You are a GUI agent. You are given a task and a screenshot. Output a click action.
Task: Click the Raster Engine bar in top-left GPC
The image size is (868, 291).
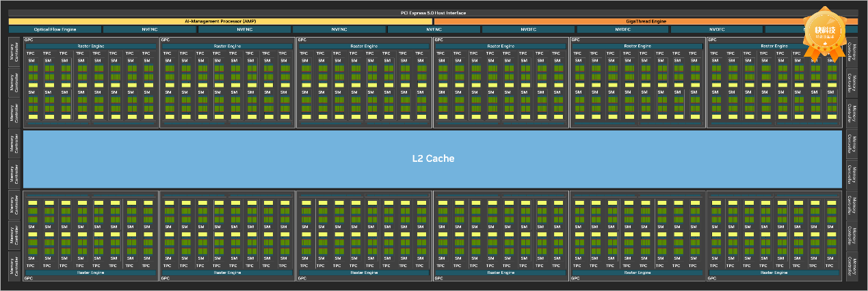click(90, 46)
